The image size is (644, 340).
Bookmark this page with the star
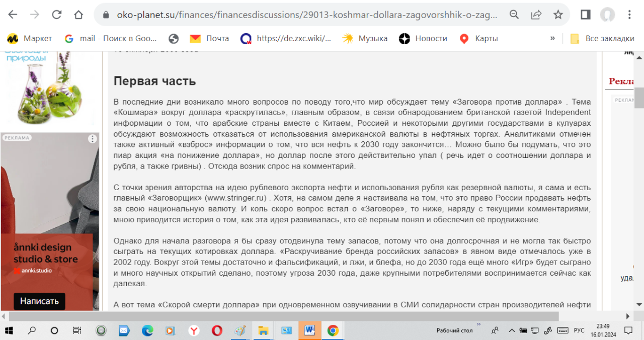(x=558, y=15)
